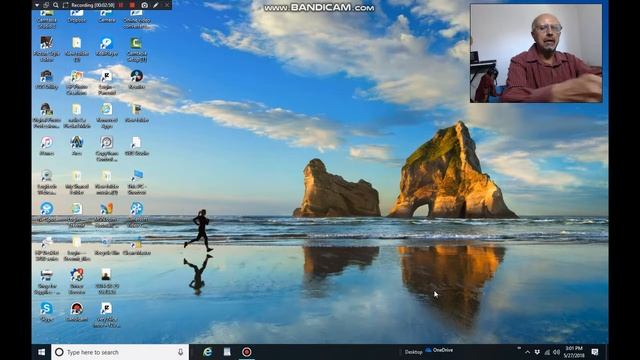Select the HP Deskjet 3050 series icon
The height and width of the screenshot is (360, 640).
47,249
